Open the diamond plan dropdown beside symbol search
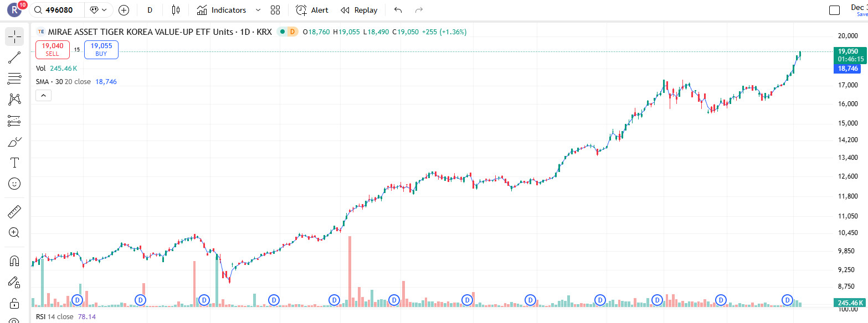868x323 pixels. (99, 10)
